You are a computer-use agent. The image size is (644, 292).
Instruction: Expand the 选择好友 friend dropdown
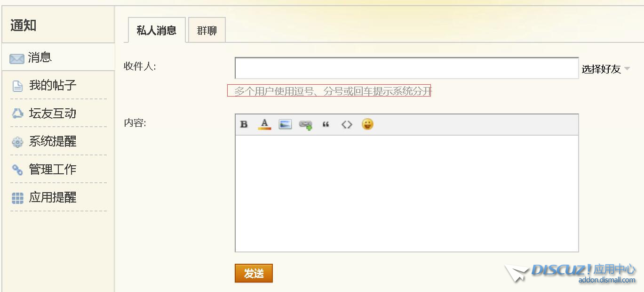(606, 69)
